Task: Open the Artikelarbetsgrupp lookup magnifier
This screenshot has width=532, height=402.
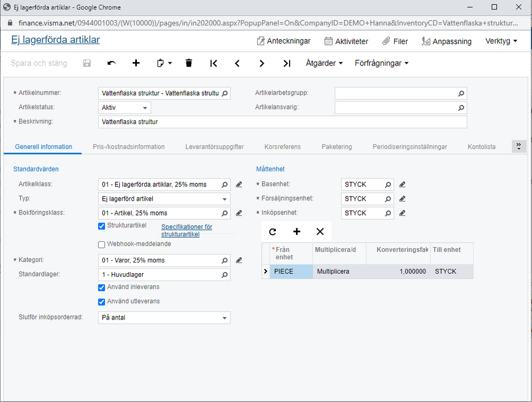Action: click(x=461, y=93)
